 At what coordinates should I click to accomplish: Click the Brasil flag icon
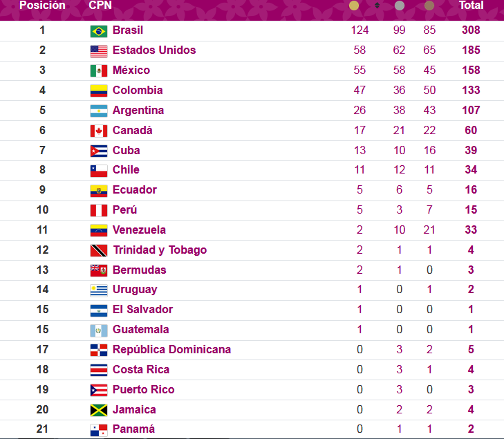tap(99, 31)
